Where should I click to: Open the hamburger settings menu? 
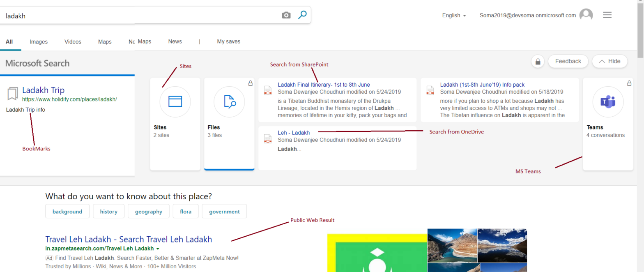[x=607, y=15]
